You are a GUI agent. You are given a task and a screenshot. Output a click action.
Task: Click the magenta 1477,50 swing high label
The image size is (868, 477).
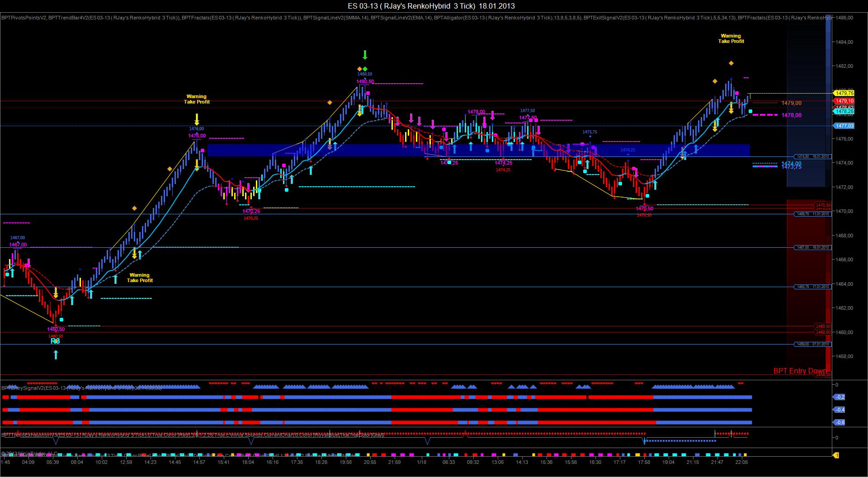click(x=528, y=118)
